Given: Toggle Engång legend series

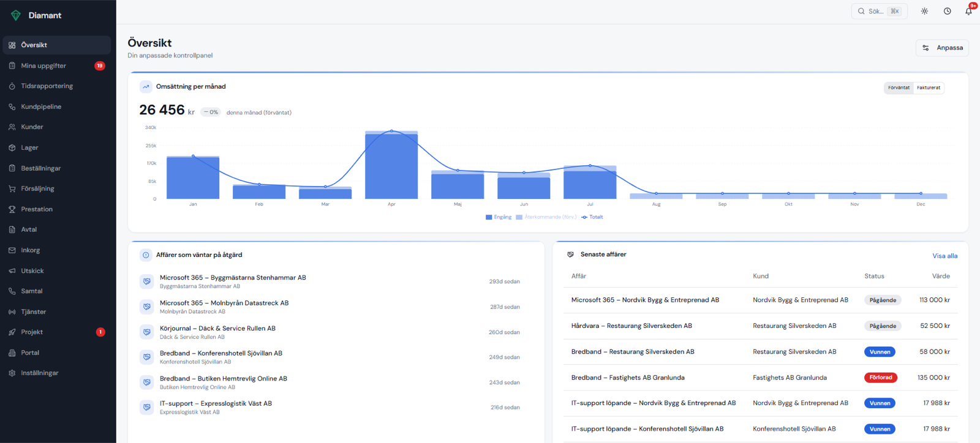Looking at the screenshot, I should point(498,217).
